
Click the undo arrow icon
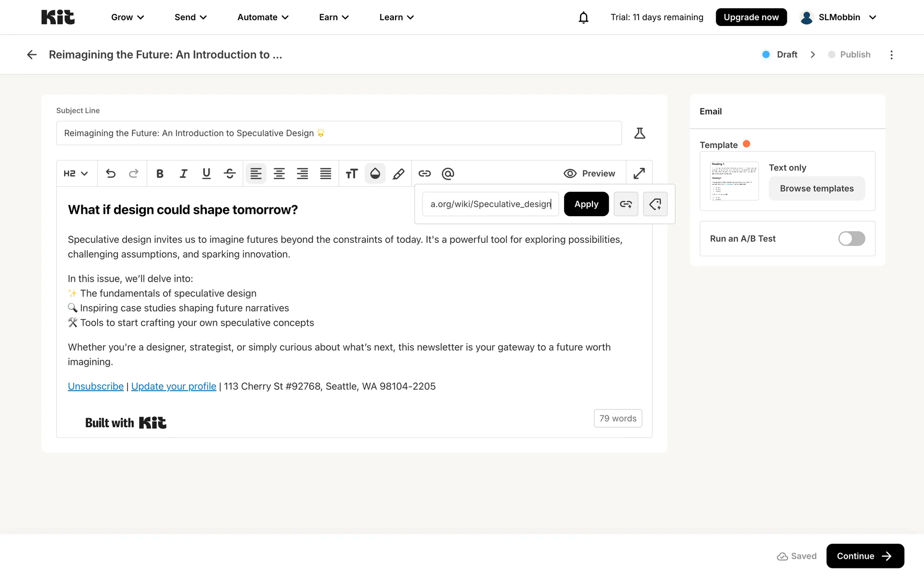tap(111, 173)
